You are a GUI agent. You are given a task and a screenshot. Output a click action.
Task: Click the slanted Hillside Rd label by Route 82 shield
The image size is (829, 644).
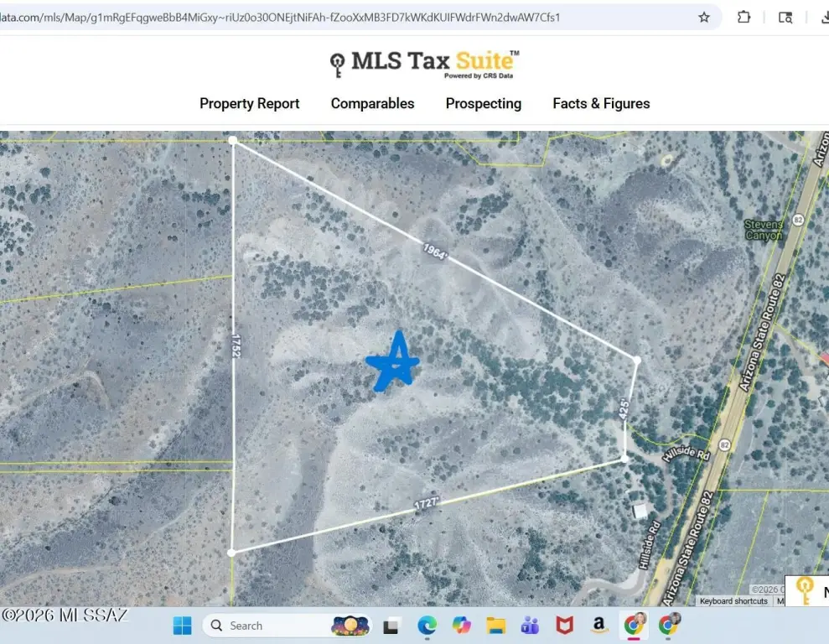686,453
